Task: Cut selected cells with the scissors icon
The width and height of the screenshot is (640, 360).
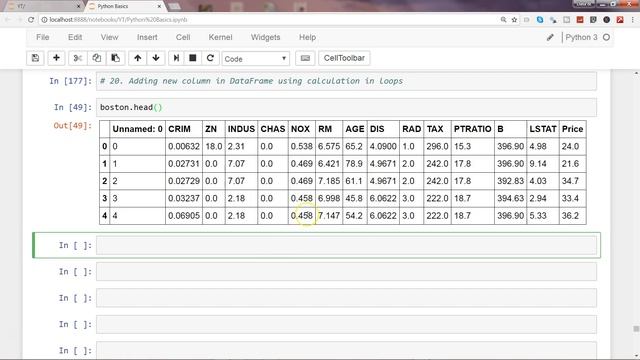Action: click(x=77, y=58)
